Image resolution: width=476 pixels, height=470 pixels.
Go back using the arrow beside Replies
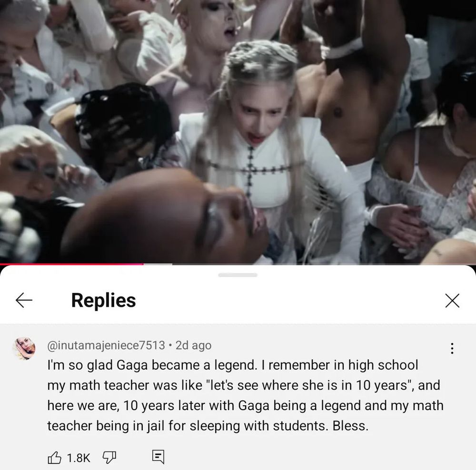[24, 300]
